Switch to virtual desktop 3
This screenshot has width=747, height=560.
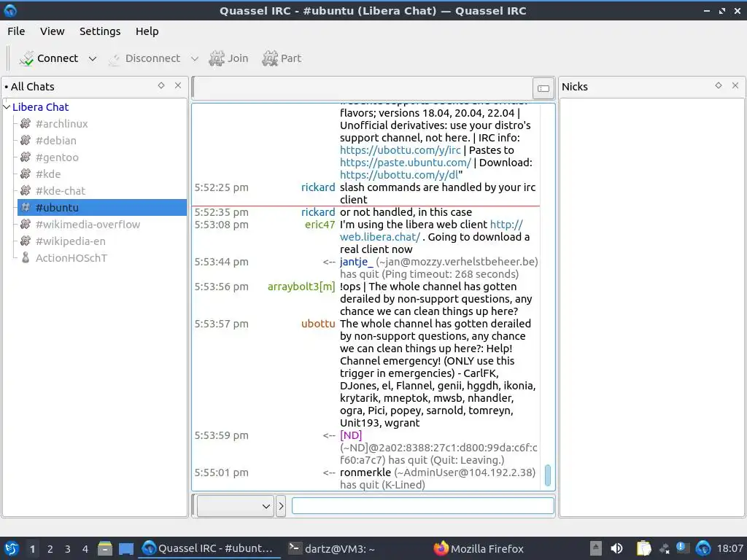tap(68, 549)
